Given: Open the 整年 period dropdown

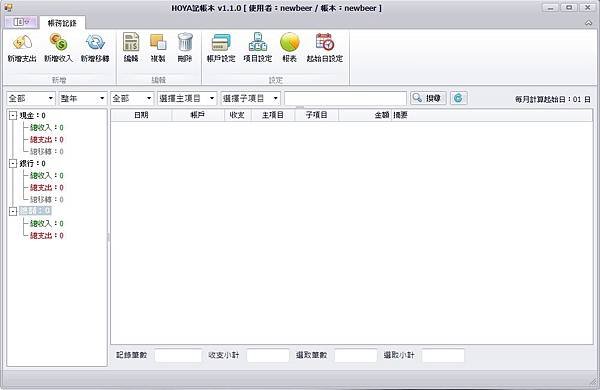Looking at the screenshot, I should (82, 99).
